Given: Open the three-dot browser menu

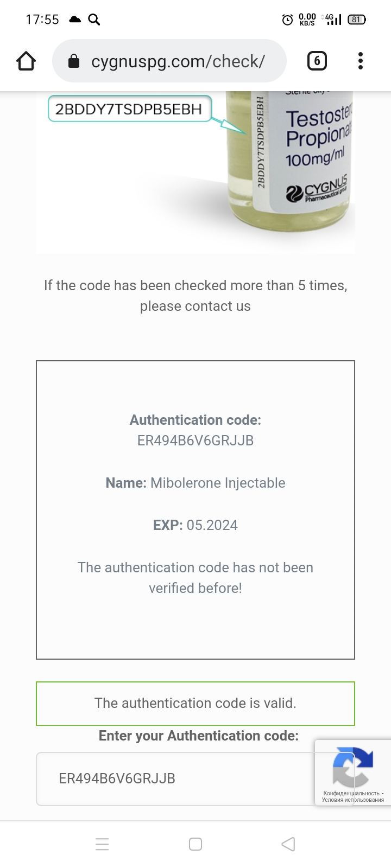Looking at the screenshot, I should pos(361,61).
